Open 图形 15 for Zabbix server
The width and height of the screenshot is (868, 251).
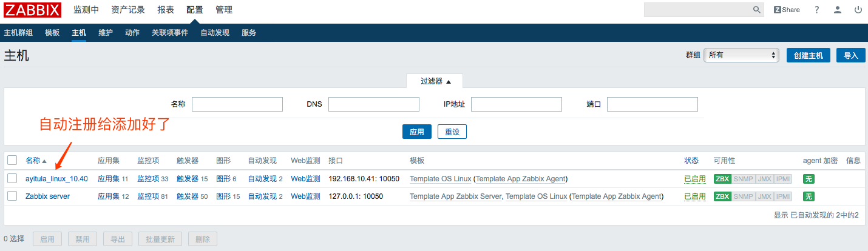(223, 196)
